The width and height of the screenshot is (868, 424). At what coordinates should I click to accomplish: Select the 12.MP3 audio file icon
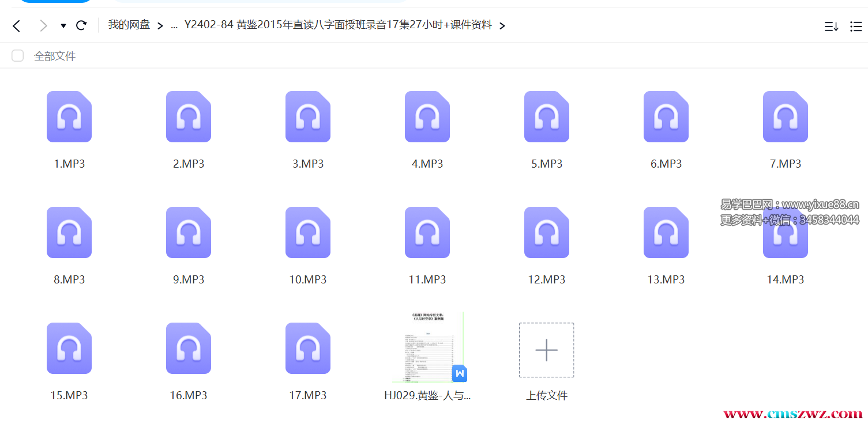547,233
